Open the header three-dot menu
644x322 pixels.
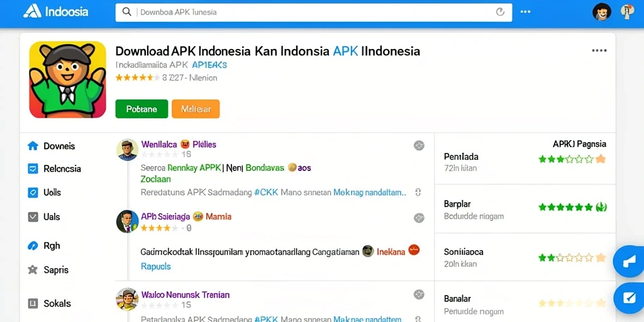[525, 12]
